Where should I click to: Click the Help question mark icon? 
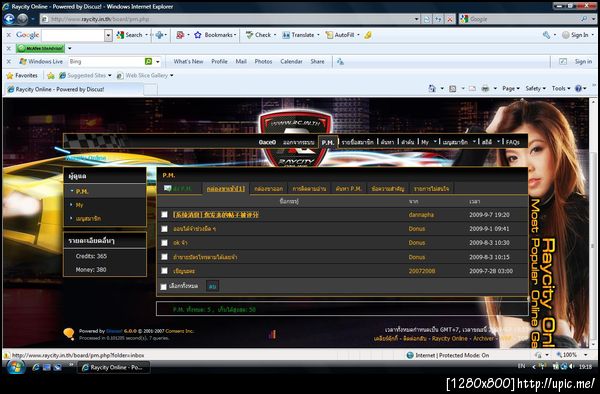[578, 88]
